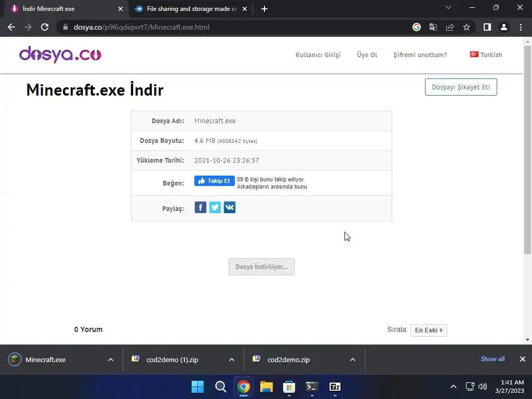532x399 pixels.
Task: Click the page vertical scrollbar
Action: point(527,149)
